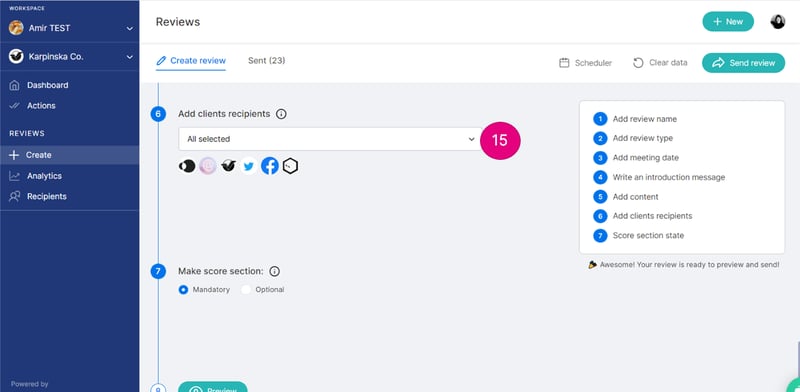Click the pink circle recipient logo

208,166
